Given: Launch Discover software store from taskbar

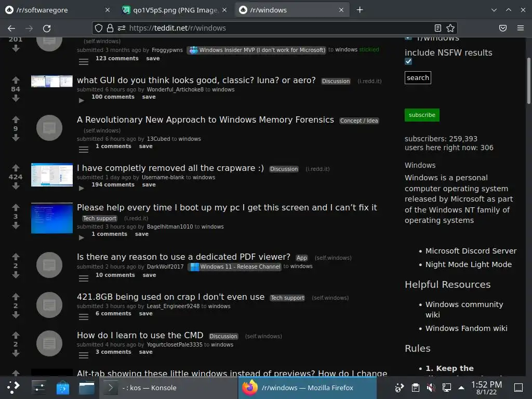Looking at the screenshot, I should (63, 388).
